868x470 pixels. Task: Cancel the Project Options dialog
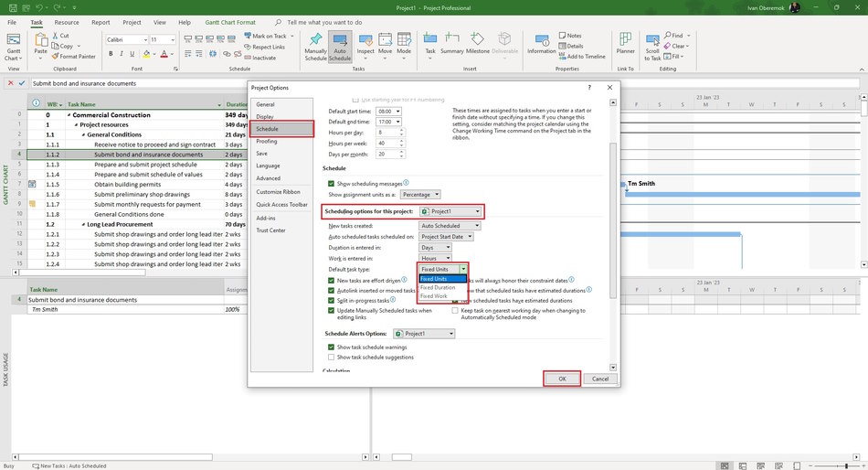600,379
